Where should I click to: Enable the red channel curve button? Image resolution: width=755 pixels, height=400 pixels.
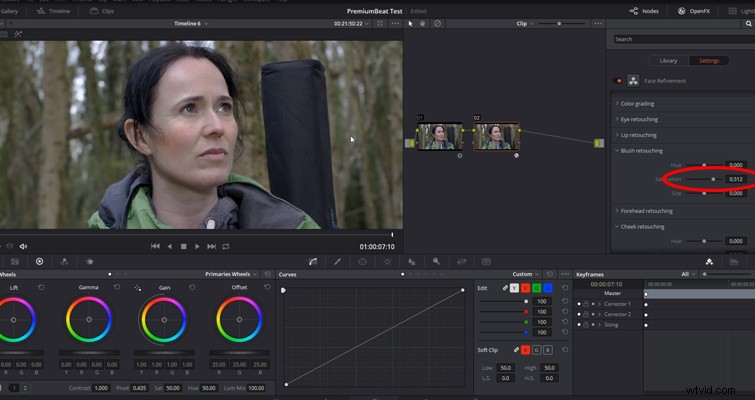click(525, 288)
